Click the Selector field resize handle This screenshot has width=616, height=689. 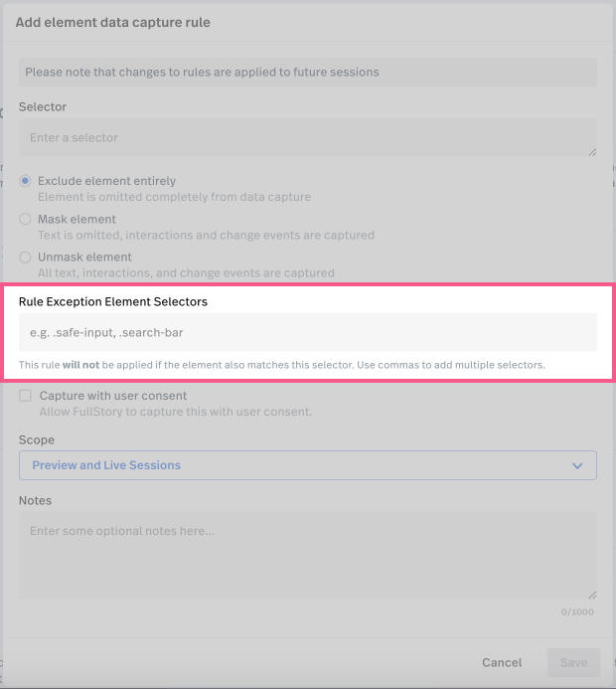click(592, 152)
